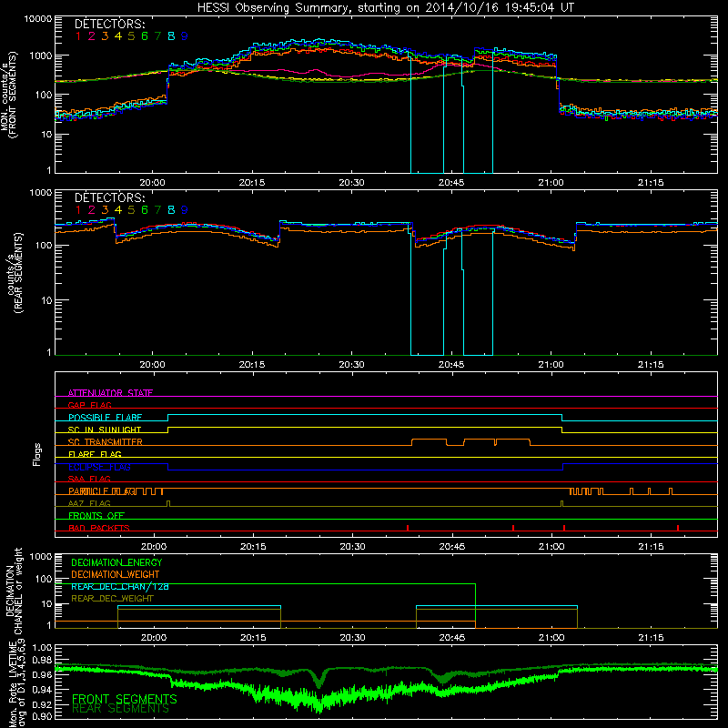
Task: Select red detector 1 in front segments legend
Action: point(78,36)
